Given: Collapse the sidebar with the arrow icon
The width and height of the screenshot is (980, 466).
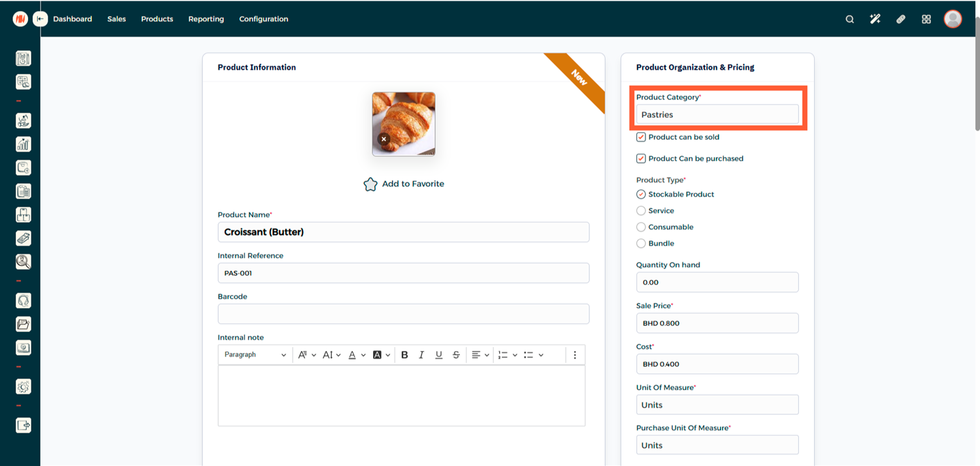Looking at the screenshot, I should (x=41, y=19).
